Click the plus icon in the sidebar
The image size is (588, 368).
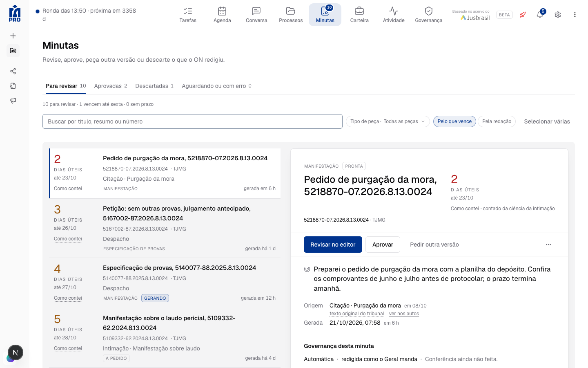click(x=13, y=36)
